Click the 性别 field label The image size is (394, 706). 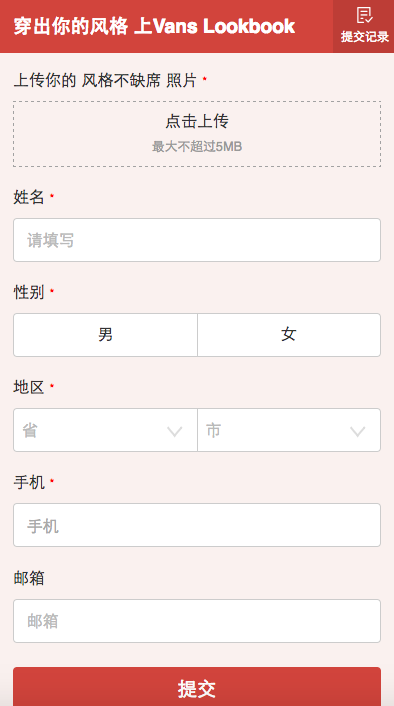click(x=29, y=292)
